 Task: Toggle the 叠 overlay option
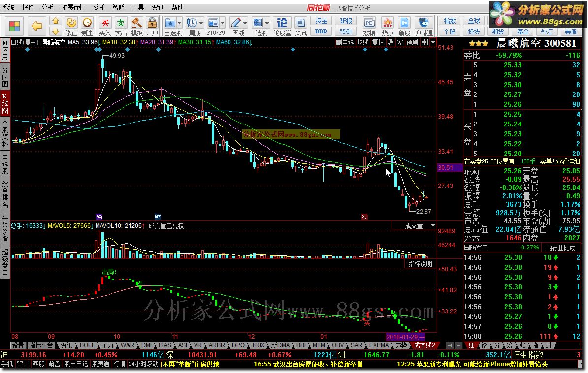click(x=391, y=43)
